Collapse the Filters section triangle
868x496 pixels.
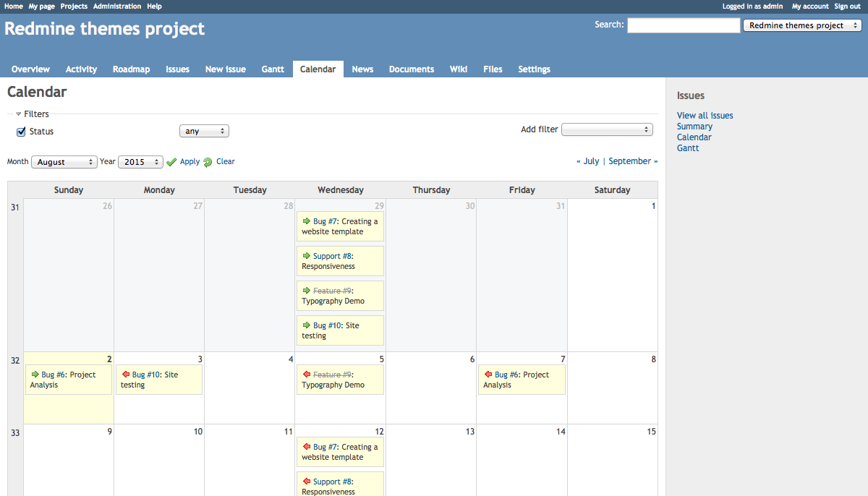coord(19,114)
